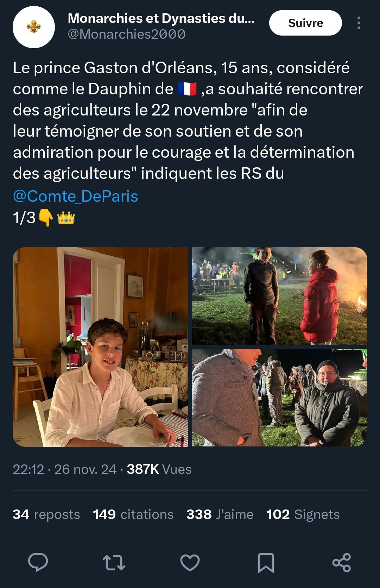Viewport: 380px width, 588px height.
Task: Tap the 387K Vues view count
Action: click(x=159, y=469)
